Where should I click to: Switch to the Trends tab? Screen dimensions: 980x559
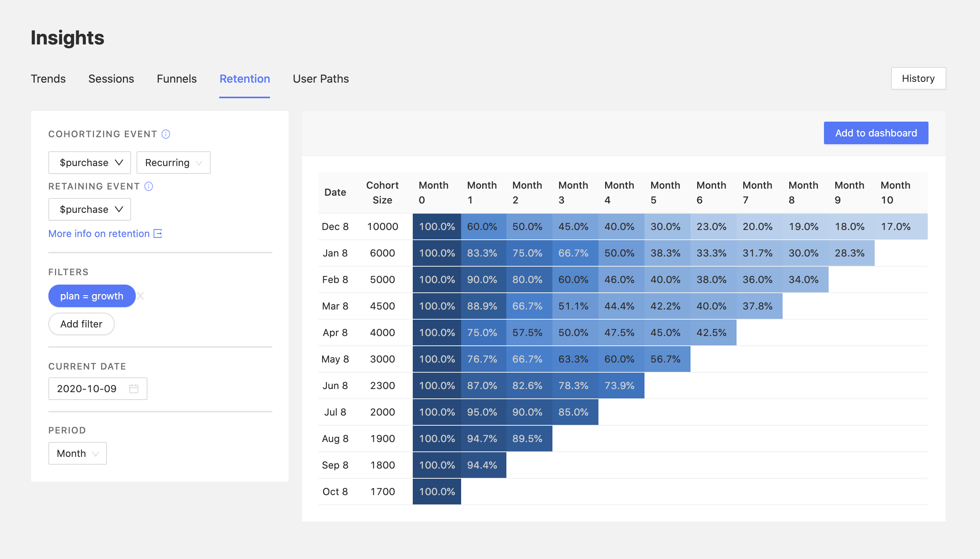[48, 78]
